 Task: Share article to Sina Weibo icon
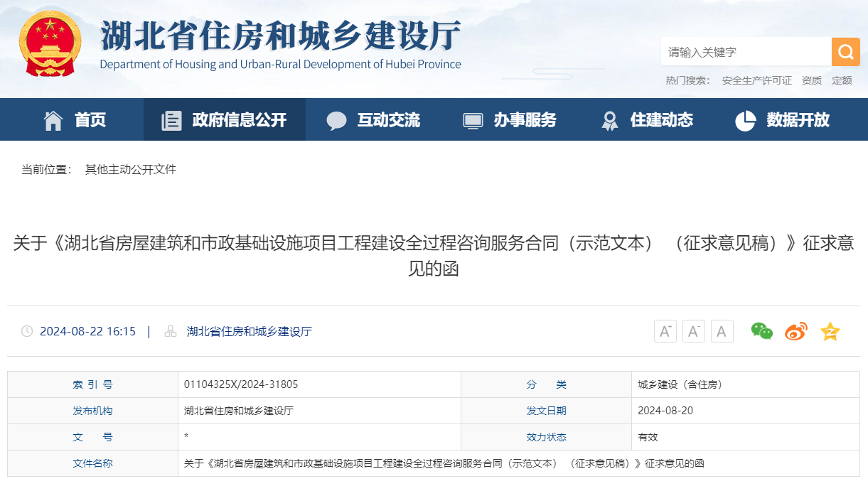point(795,330)
